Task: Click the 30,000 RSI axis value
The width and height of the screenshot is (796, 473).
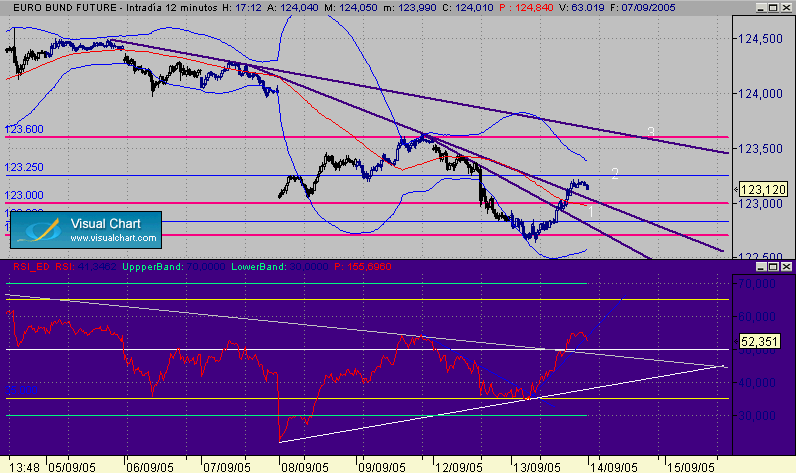Action: tap(757, 416)
